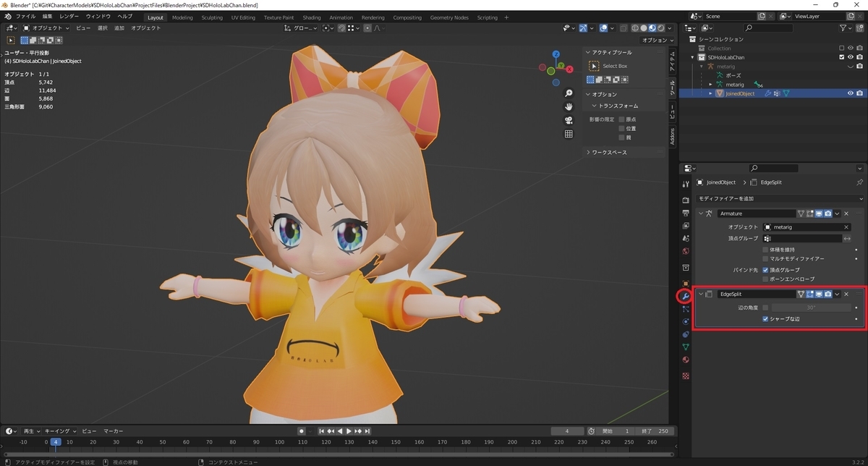Image resolution: width=868 pixels, height=466 pixels.
Task: Open the Texture properties tab icon
Action: (x=686, y=376)
